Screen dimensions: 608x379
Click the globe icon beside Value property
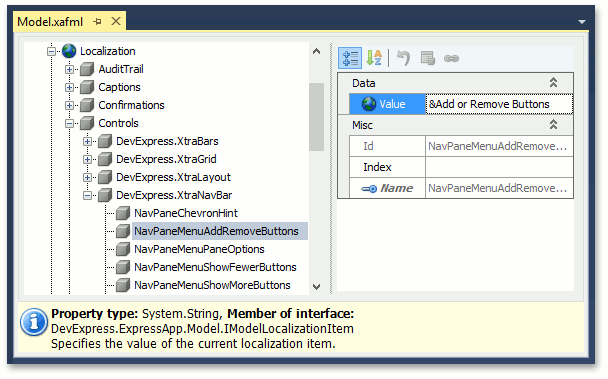(x=369, y=104)
